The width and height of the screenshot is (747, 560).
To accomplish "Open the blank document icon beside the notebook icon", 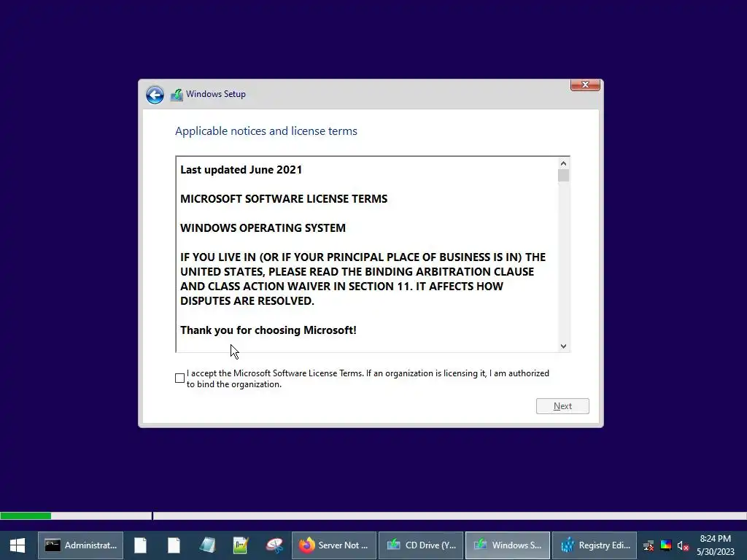I will [174, 545].
